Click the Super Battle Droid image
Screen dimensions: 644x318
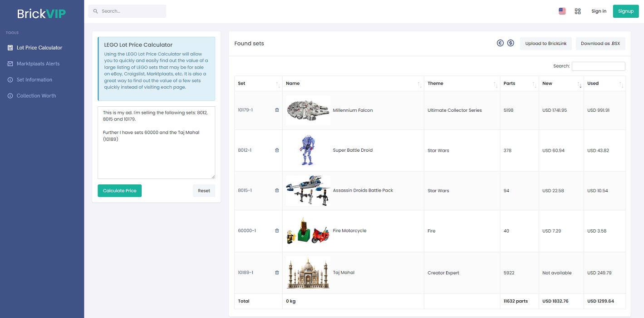point(308,150)
